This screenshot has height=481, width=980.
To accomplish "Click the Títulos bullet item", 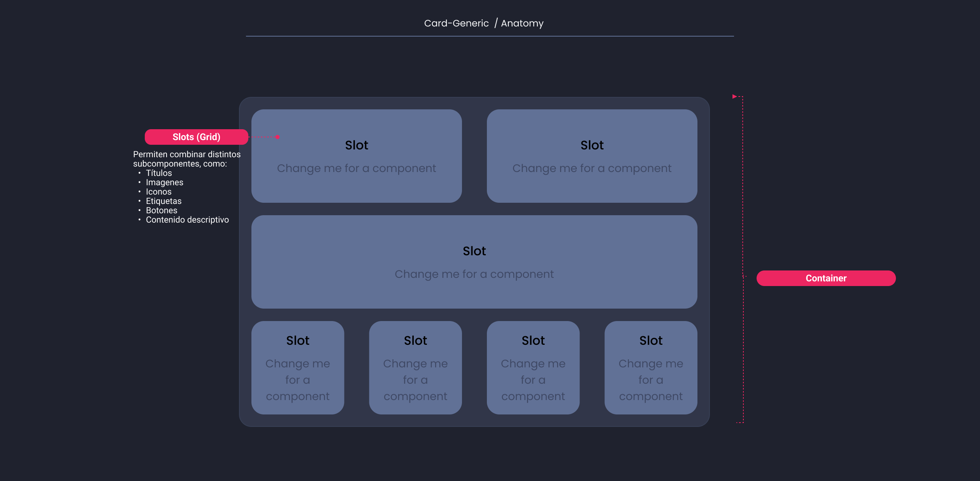I will tap(159, 173).
